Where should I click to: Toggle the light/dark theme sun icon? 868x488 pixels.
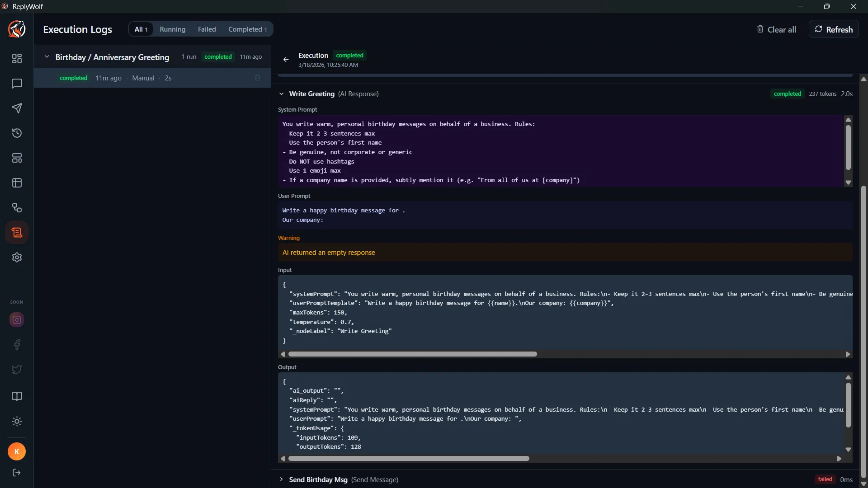(17, 422)
